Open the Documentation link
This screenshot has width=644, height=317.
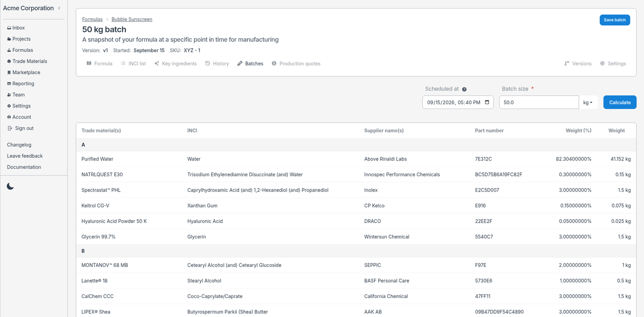24,167
